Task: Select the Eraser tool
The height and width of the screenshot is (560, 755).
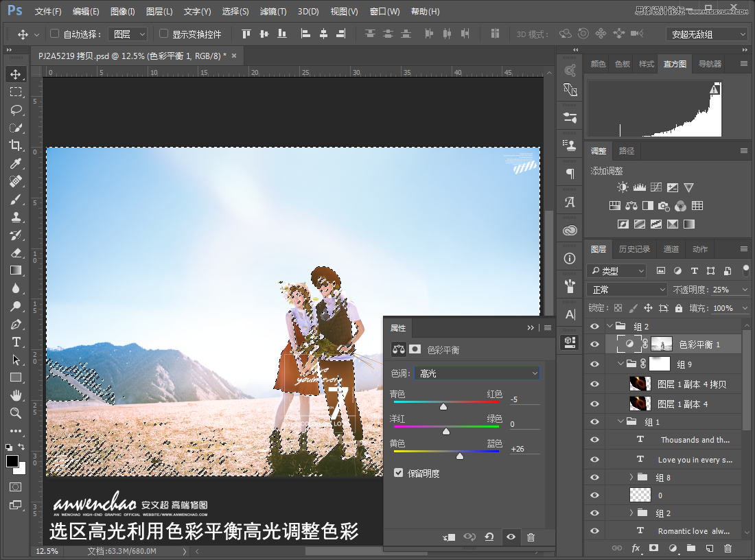Action: (15, 253)
